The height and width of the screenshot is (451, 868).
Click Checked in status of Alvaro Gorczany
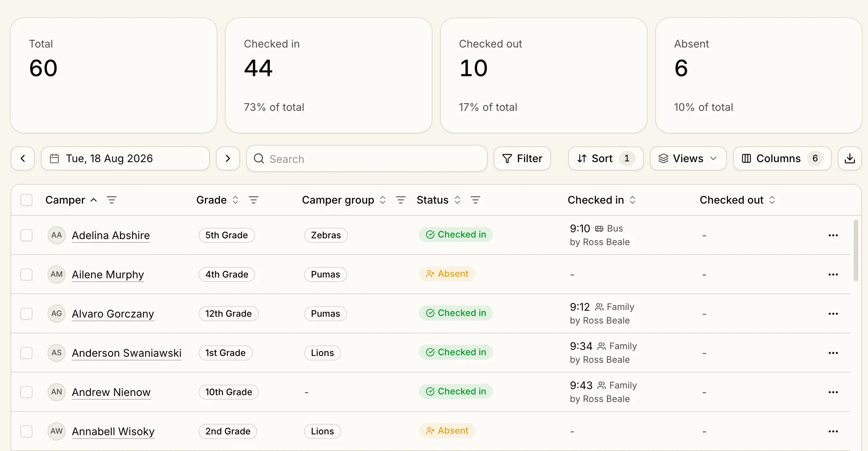coord(456,313)
